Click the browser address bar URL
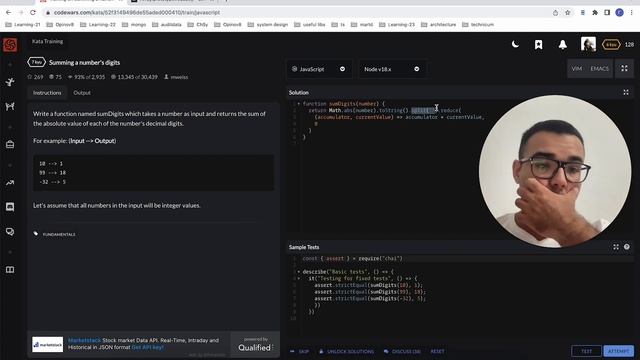The width and height of the screenshot is (640, 360). (x=137, y=13)
